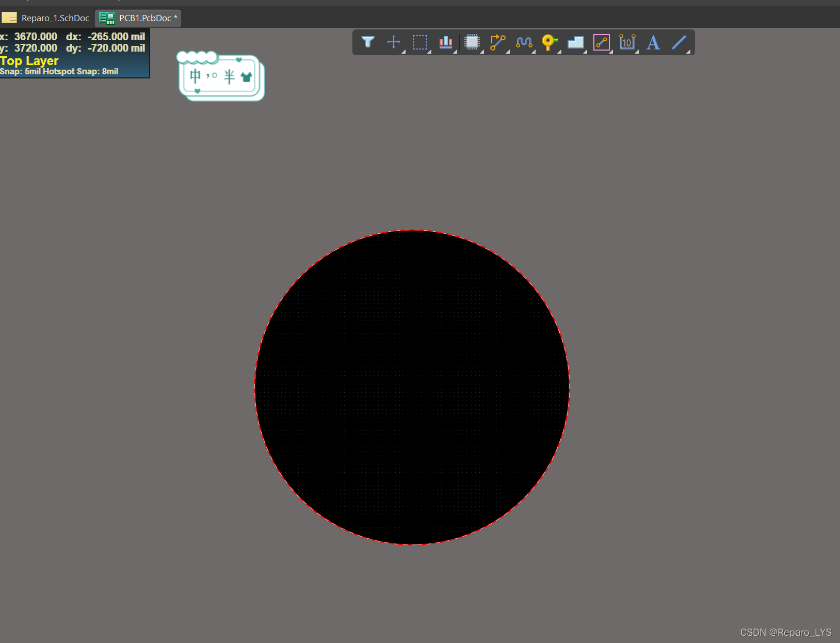Image resolution: width=840 pixels, height=643 pixels.
Task: Toggle the 半 half-width character mode
Action: point(229,76)
